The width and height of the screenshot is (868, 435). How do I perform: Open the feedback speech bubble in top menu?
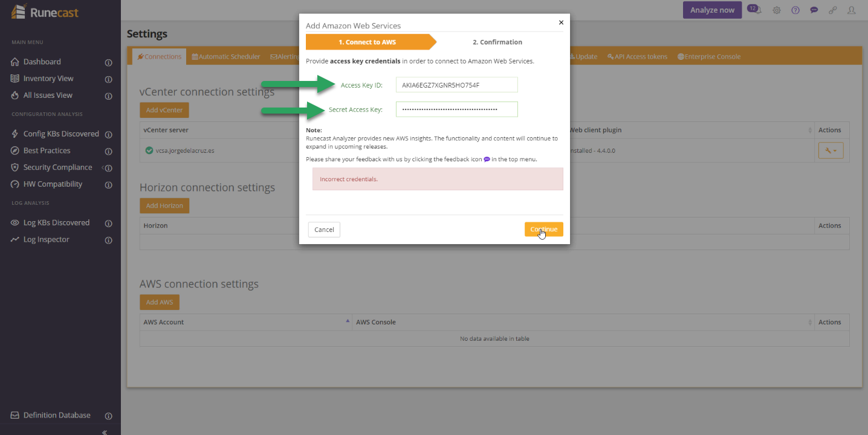click(x=814, y=10)
